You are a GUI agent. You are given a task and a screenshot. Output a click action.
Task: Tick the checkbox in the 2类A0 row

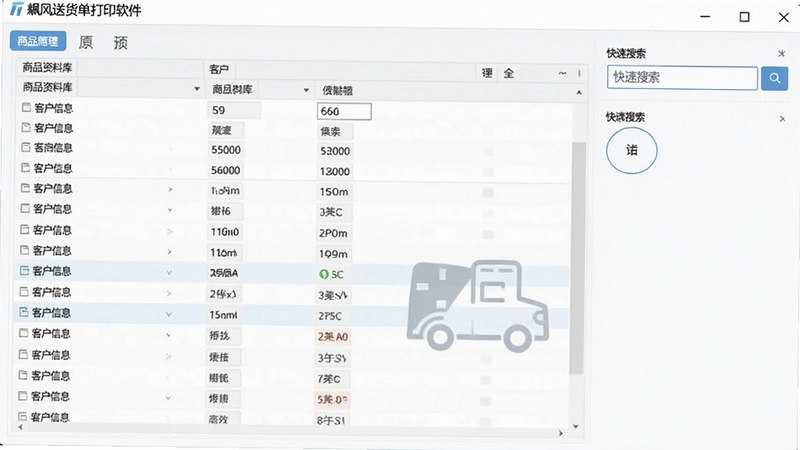(23, 333)
